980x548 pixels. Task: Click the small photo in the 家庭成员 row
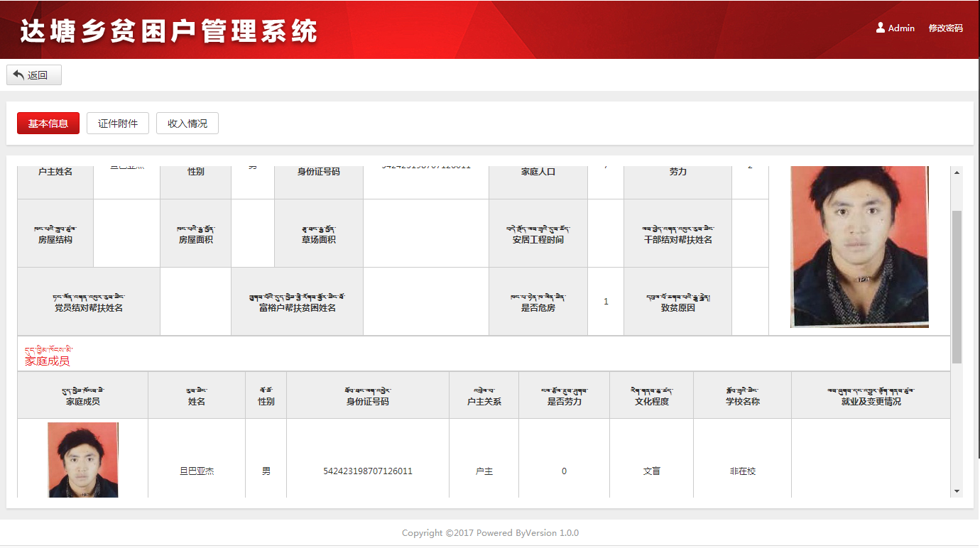83,460
